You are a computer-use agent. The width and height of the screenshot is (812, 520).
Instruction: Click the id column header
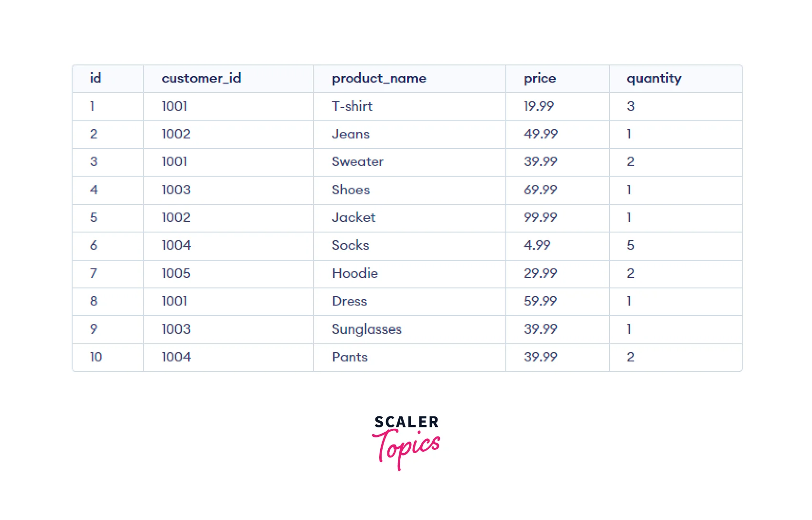96,78
